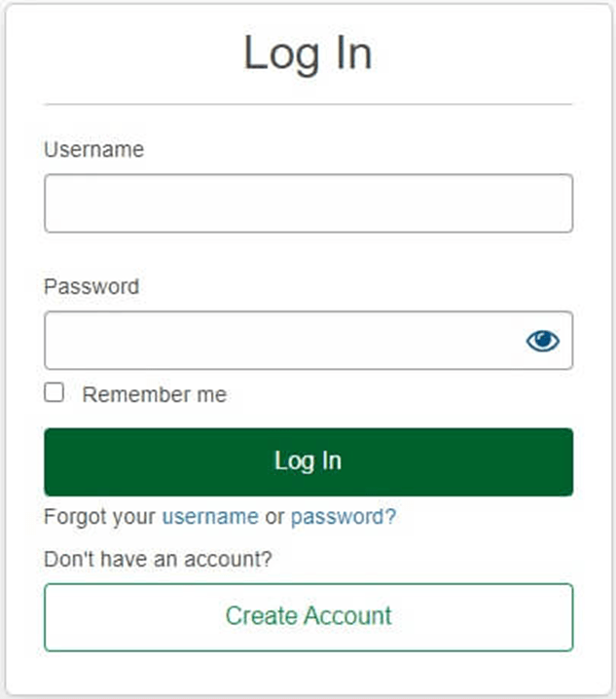
Task: Submit with the green Log In button
Action: pos(308,461)
